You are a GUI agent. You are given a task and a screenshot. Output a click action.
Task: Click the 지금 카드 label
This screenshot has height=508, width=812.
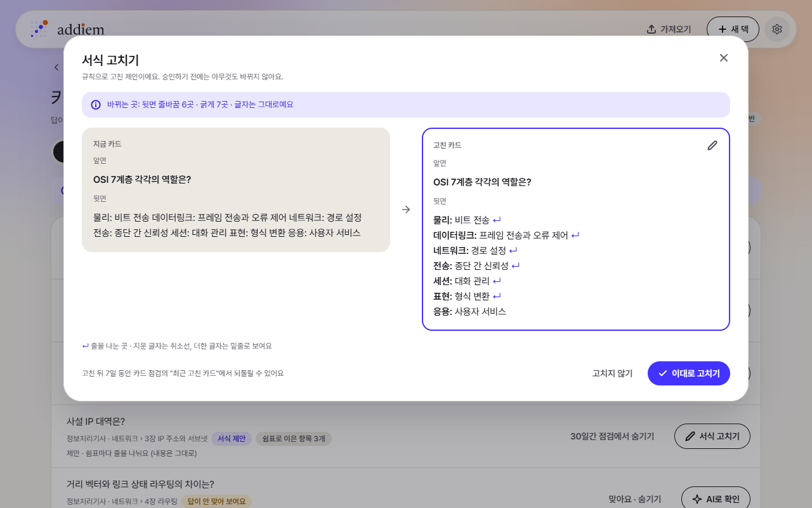(107, 144)
